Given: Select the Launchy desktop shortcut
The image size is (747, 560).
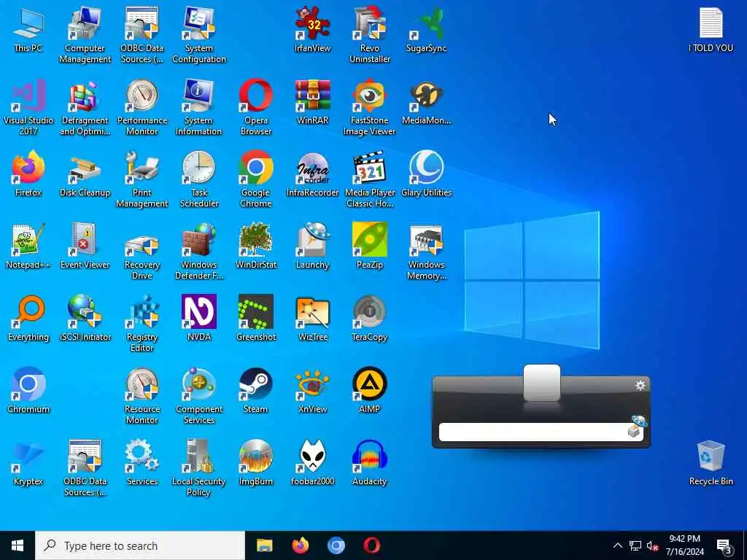Looking at the screenshot, I should coord(312,246).
